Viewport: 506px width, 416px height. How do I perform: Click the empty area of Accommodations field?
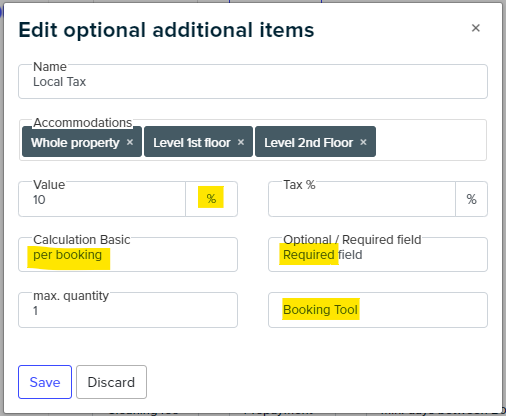[431, 142]
